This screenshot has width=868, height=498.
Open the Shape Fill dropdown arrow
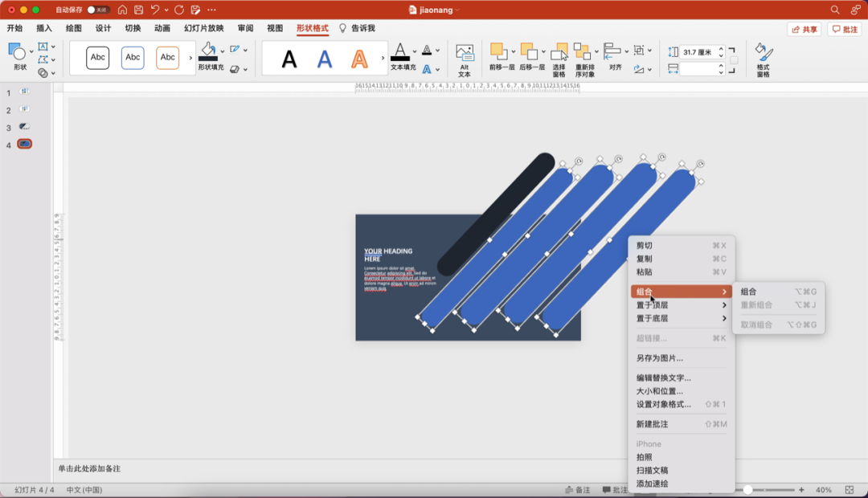tap(223, 51)
